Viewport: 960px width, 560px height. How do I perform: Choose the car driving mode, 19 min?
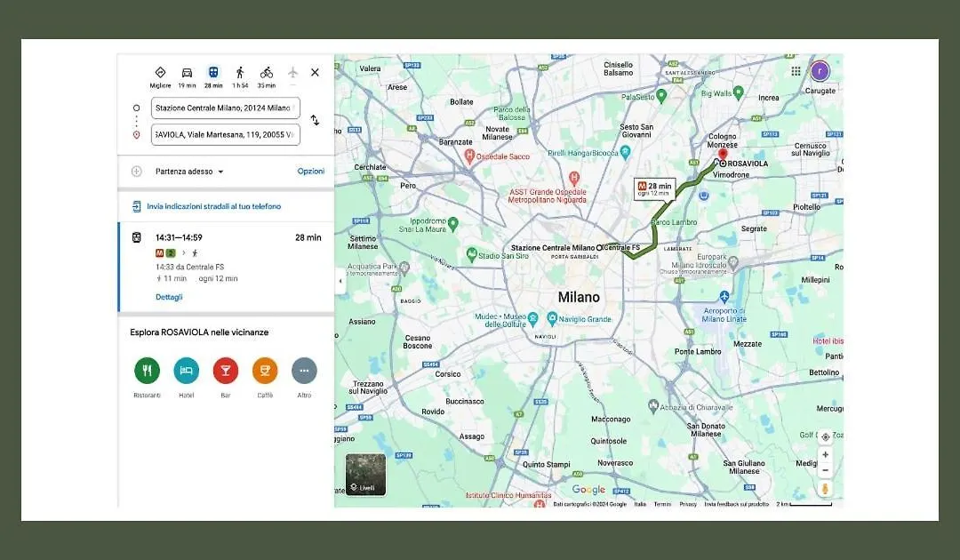(x=187, y=77)
